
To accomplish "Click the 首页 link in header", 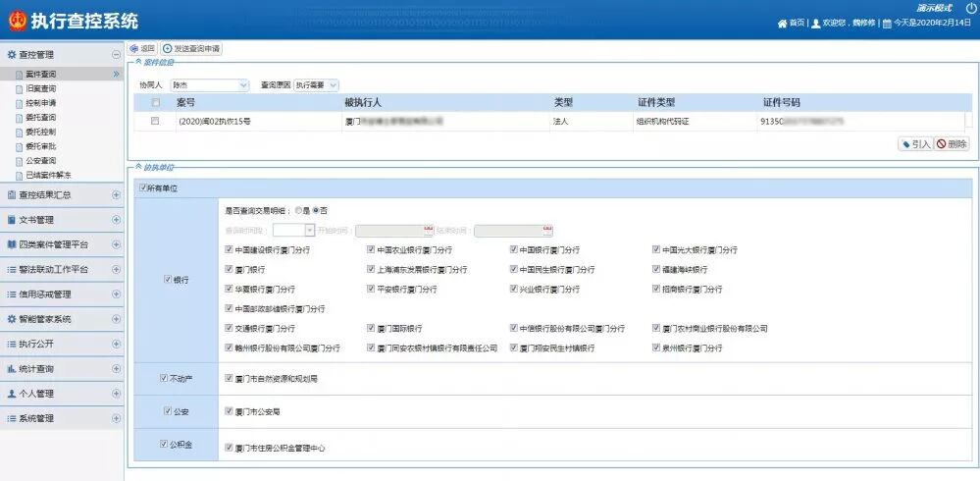I will pos(797,24).
